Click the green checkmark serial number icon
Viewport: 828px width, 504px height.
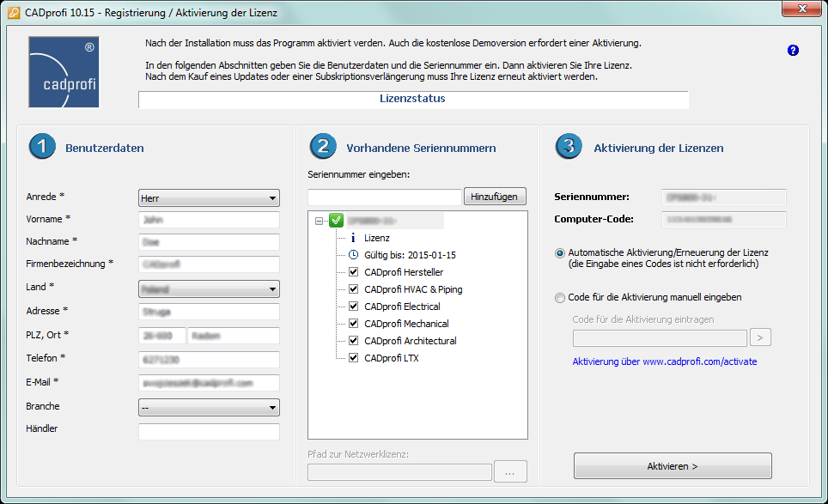pyautogui.click(x=337, y=220)
